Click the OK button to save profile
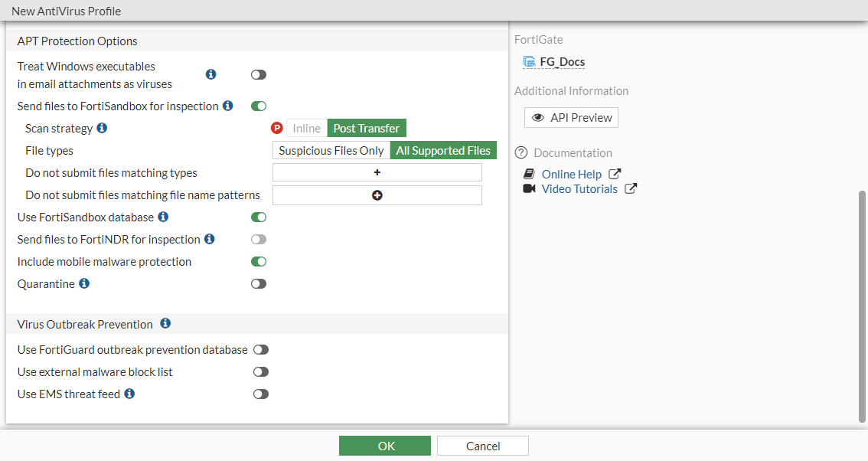 [385, 445]
